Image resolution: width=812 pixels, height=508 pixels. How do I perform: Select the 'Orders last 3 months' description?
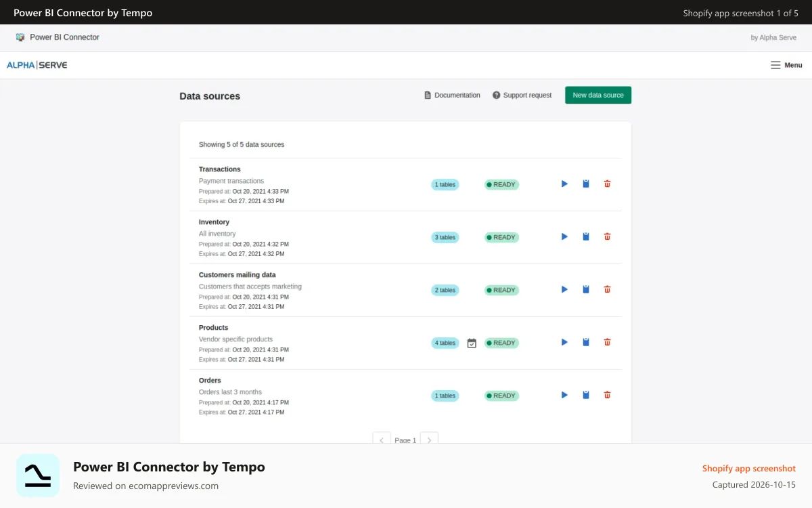point(230,392)
